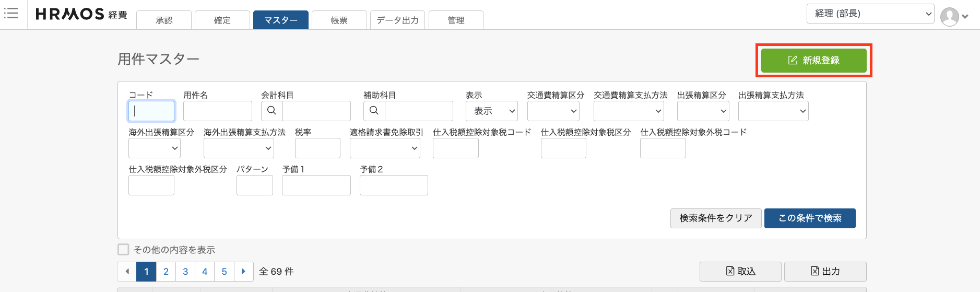Click the 仕入税額控除対象外税コード field
The height and width of the screenshot is (292, 980).
663,148
